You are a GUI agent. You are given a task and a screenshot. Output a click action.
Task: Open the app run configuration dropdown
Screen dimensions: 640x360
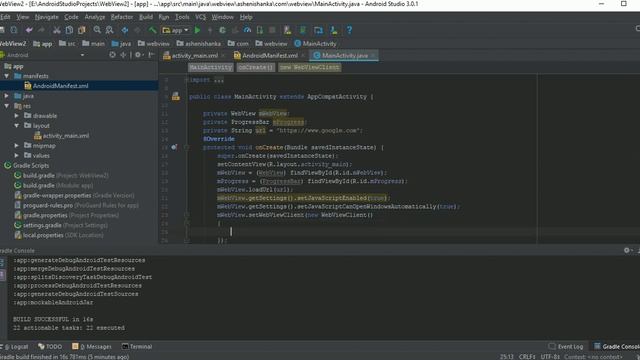[x=176, y=30]
